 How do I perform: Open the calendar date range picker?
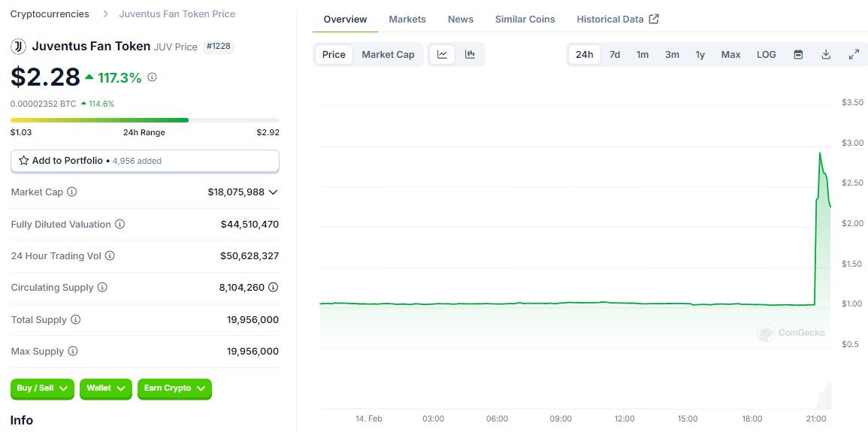[798, 54]
